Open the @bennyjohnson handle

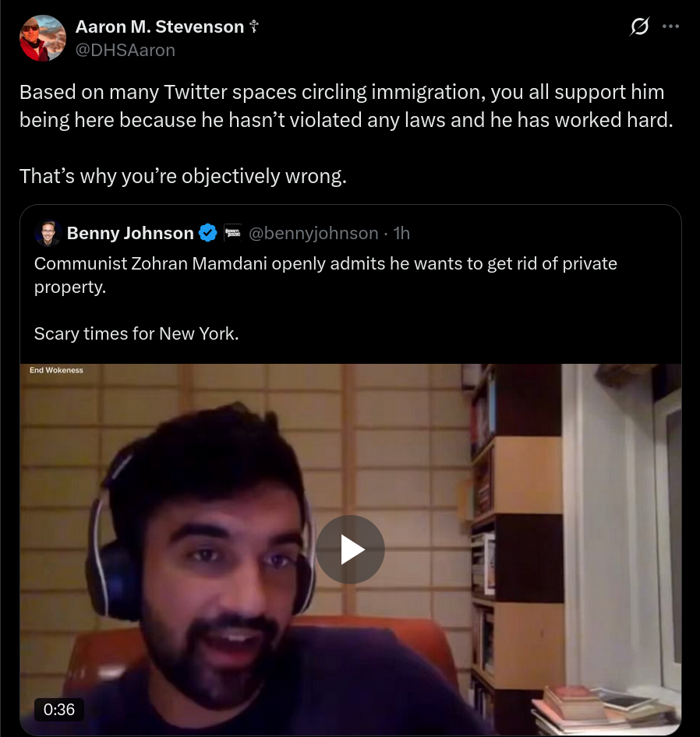313,233
